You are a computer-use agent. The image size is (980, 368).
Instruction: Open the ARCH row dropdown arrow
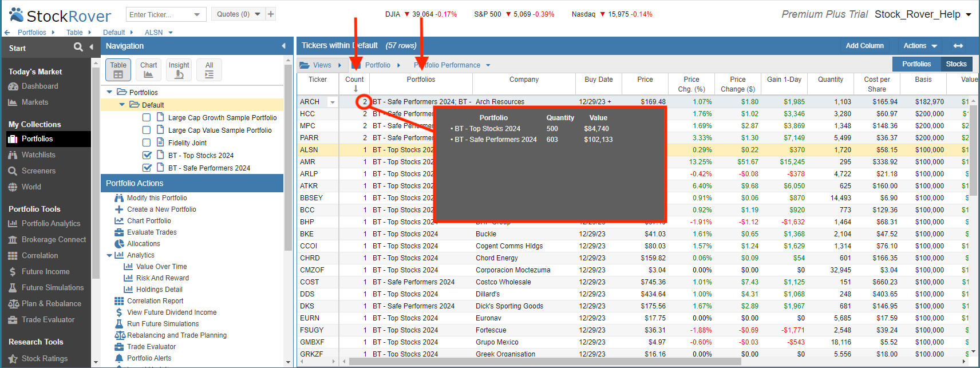coord(332,102)
